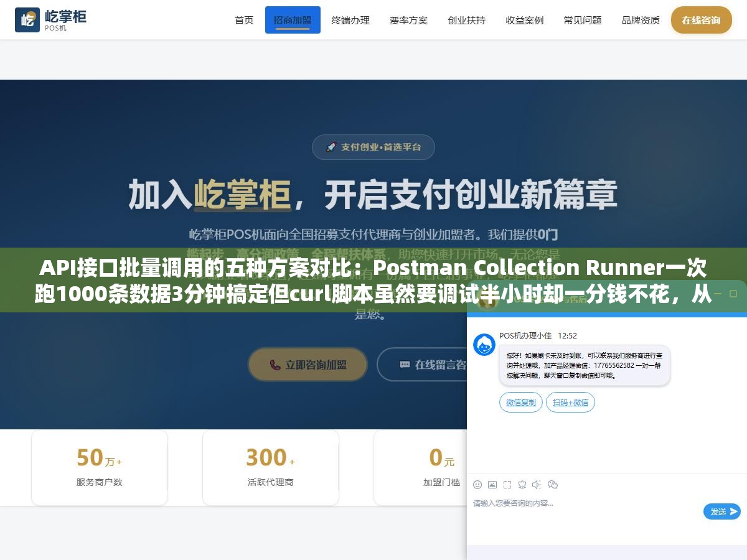Open the emoji picker in chat
Image resolution: width=747 pixels, height=560 pixels.
pos(477,485)
